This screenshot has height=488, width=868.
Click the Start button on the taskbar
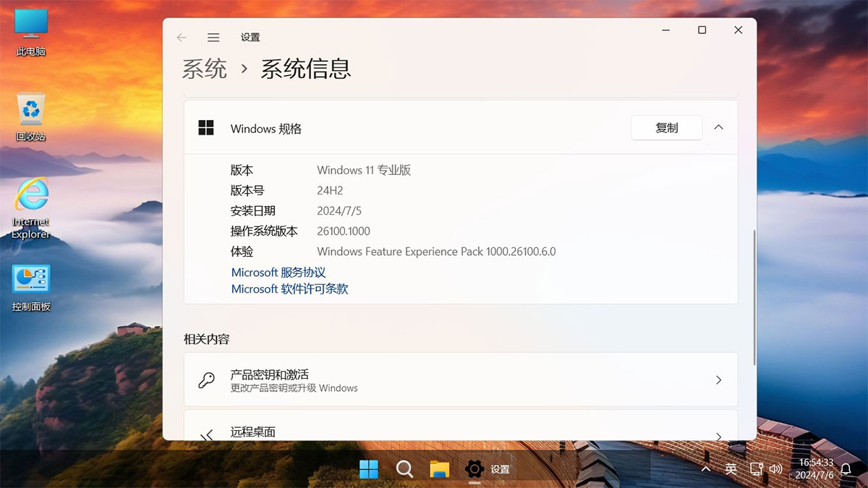[369, 469]
